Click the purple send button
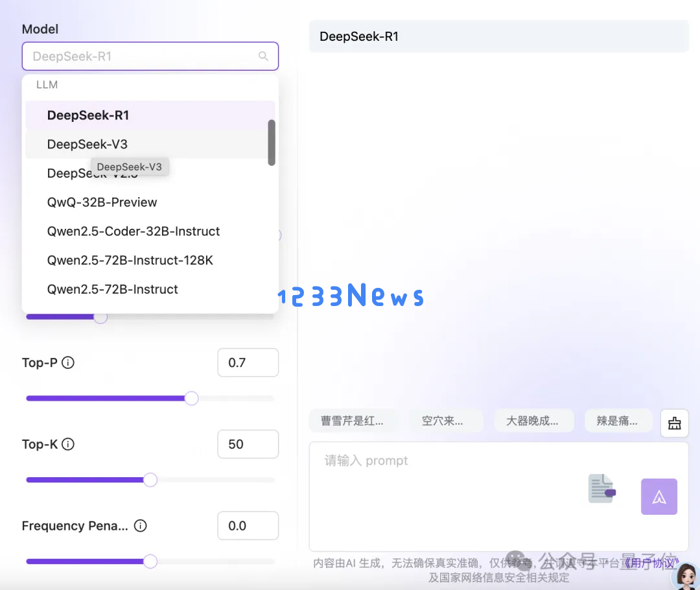700x590 pixels. 659,497
